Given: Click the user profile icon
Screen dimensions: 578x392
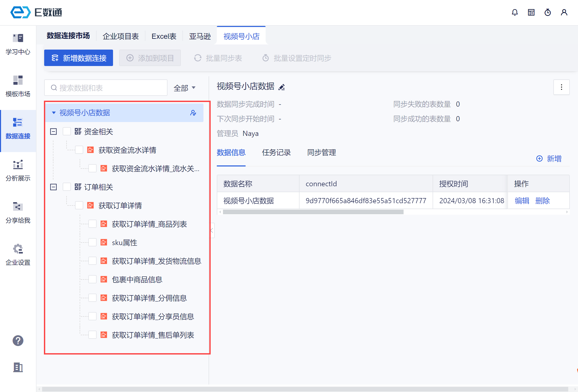Looking at the screenshot, I should (564, 12).
